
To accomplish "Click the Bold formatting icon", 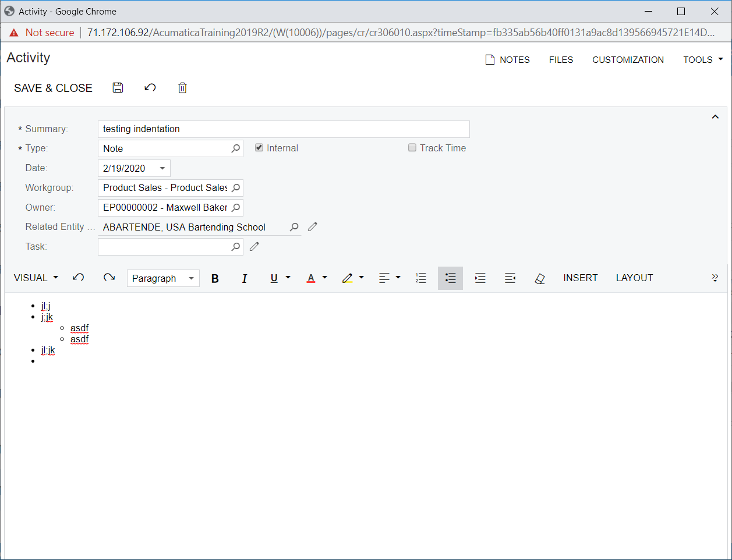I will pos(215,278).
